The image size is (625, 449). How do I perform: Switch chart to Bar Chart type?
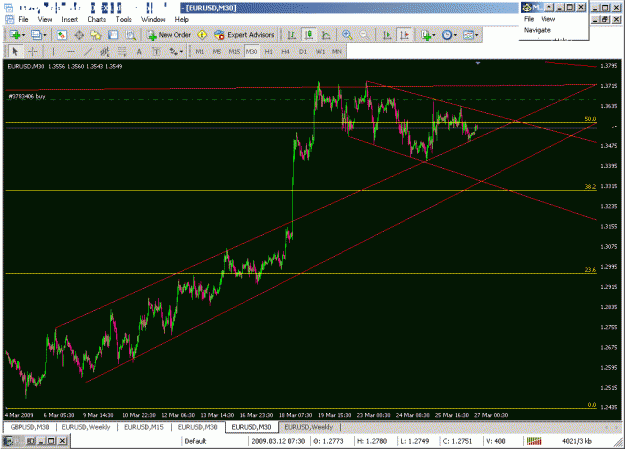[292, 35]
